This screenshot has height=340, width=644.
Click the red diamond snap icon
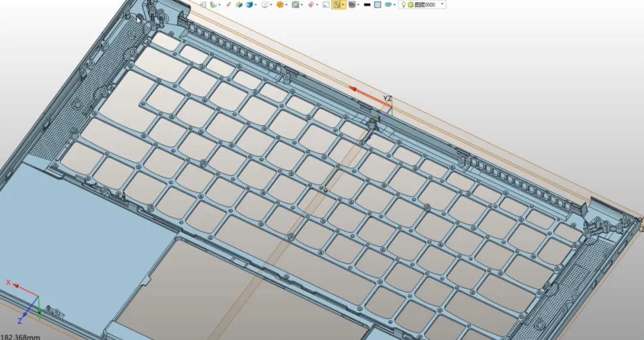(311, 5)
